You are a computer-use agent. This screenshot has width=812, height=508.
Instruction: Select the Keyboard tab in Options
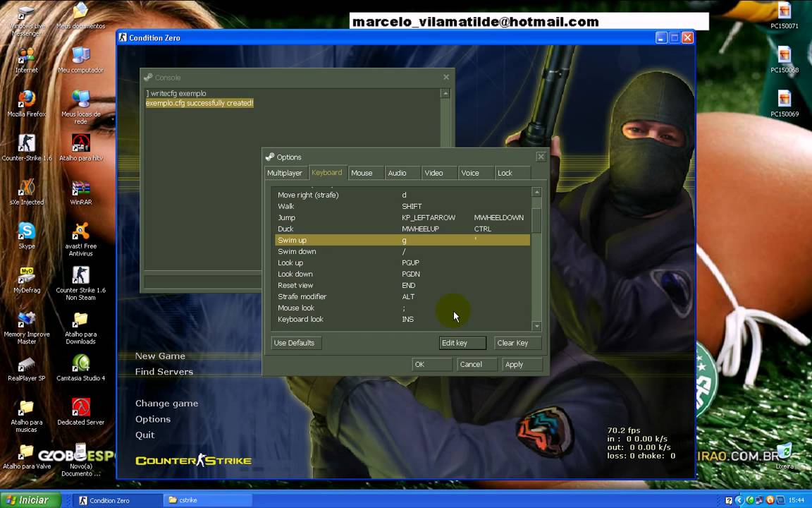click(327, 173)
